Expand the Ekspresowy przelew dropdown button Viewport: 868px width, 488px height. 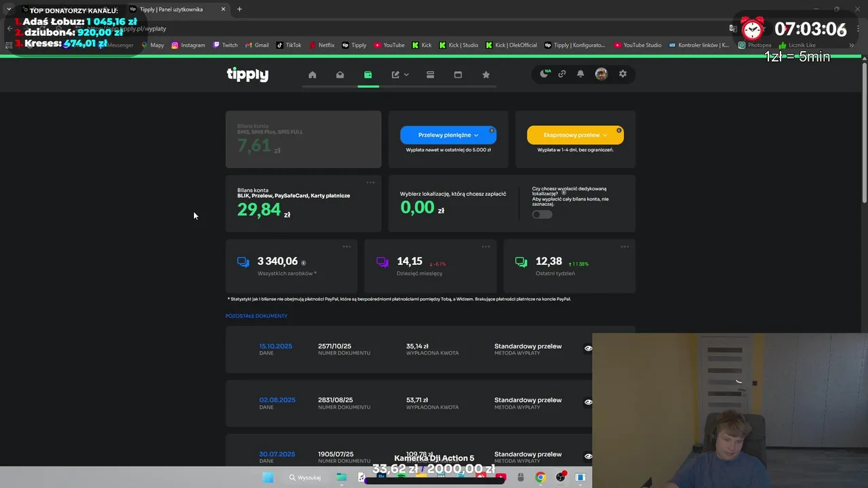coord(575,135)
